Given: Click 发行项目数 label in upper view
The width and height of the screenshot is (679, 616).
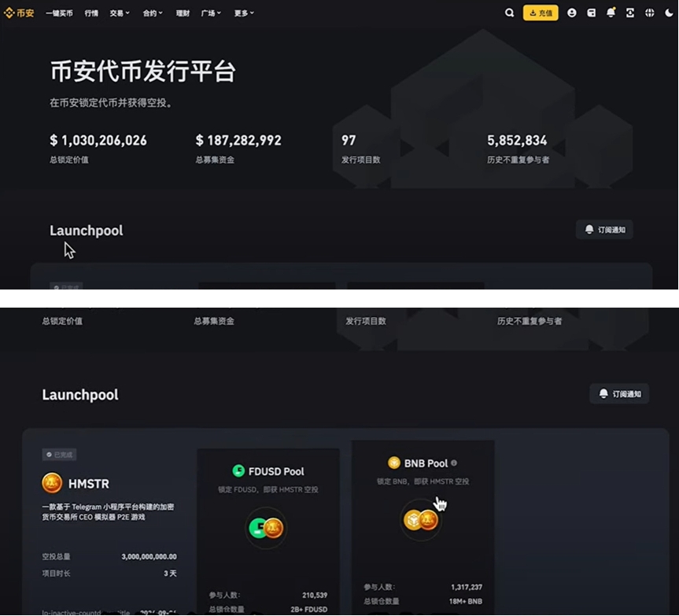Looking at the screenshot, I should (x=360, y=160).
